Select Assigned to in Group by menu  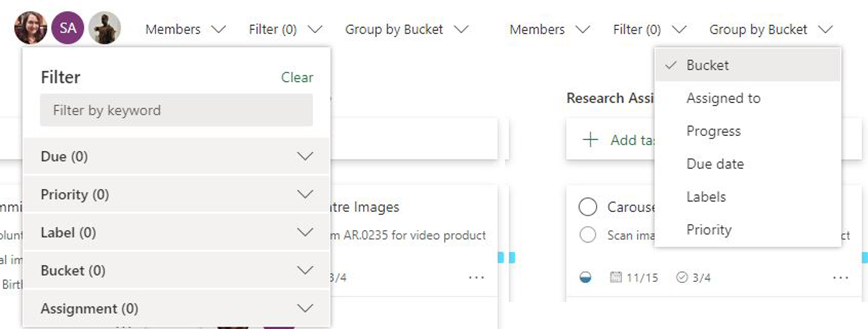pos(723,98)
